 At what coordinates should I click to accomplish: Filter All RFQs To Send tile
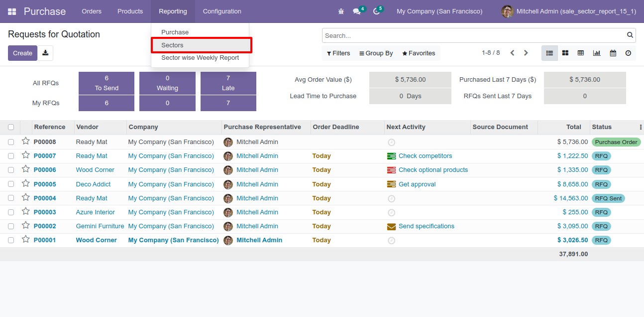coord(107,83)
